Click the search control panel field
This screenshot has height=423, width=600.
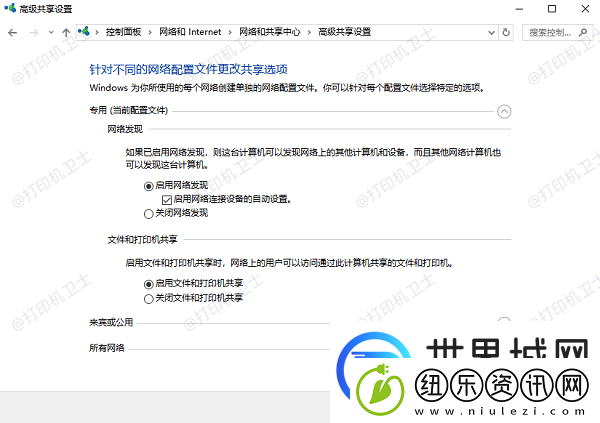click(x=558, y=33)
